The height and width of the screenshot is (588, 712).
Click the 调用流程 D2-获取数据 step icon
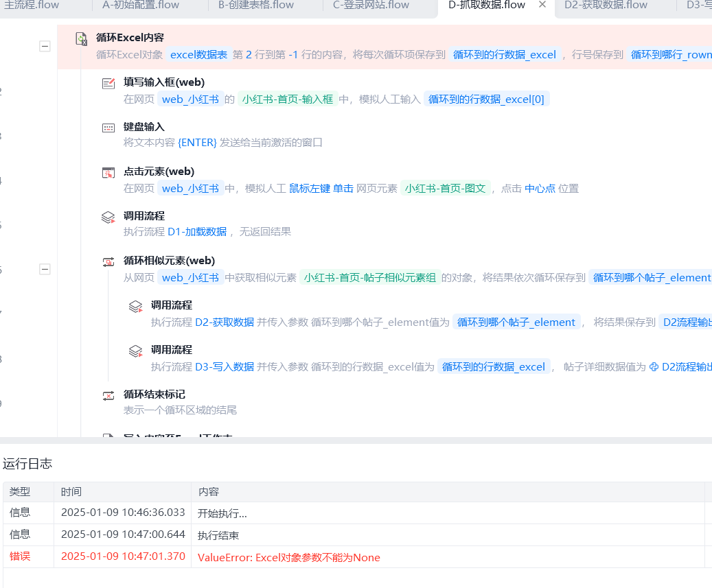pos(136,307)
